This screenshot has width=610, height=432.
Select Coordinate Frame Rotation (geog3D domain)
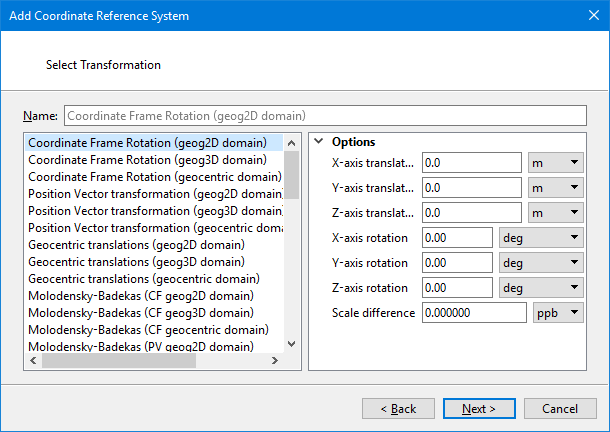[x=147, y=159]
